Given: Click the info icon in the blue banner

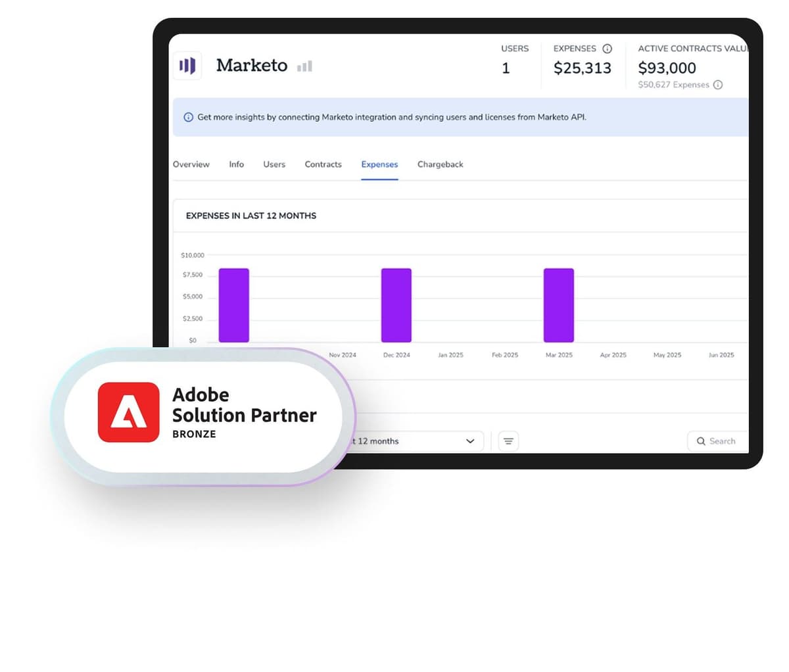Looking at the screenshot, I should pos(188,117).
